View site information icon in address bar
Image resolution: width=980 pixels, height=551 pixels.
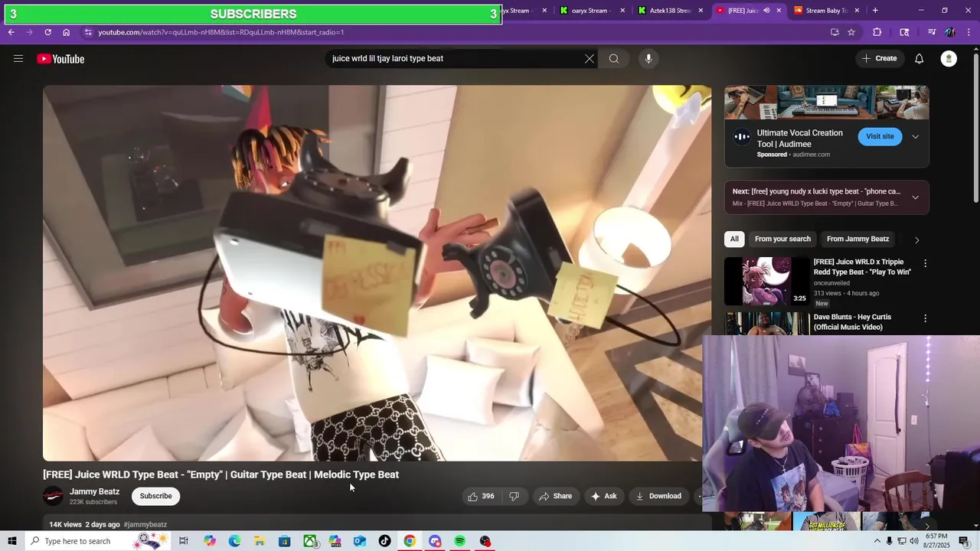tap(88, 32)
